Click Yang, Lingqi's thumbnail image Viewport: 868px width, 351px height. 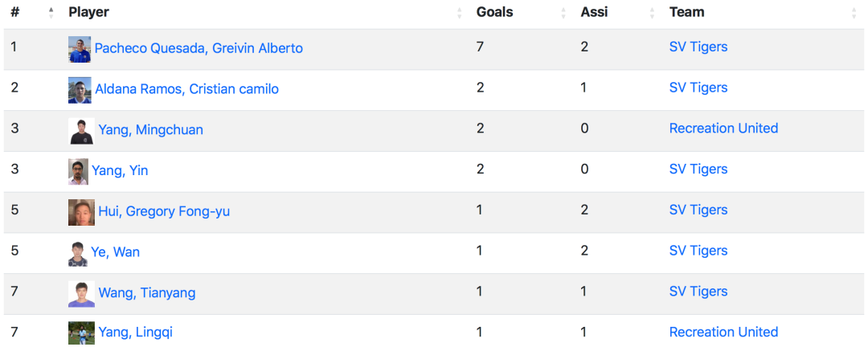[81, 333]
